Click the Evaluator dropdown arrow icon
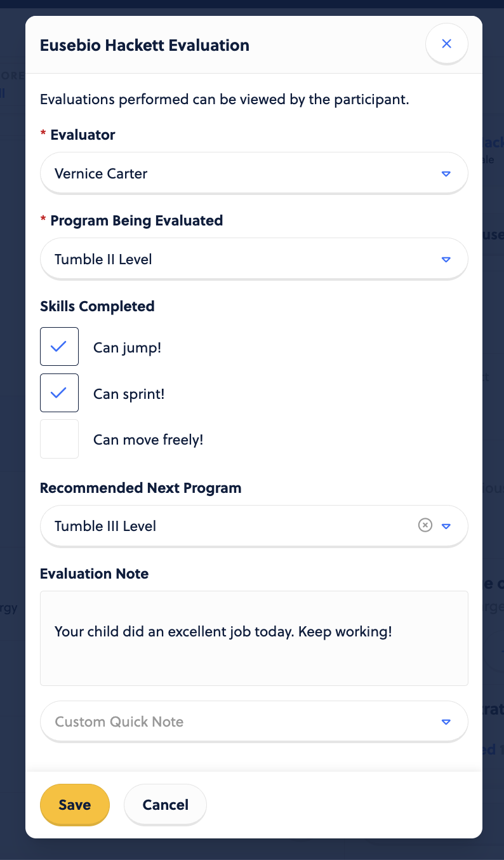 (x=446, y=173)
